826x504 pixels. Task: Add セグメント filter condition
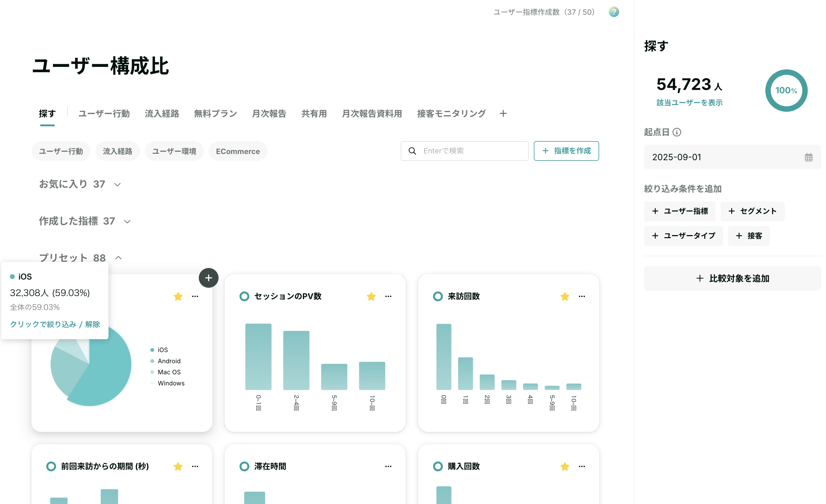coord(752,211)
